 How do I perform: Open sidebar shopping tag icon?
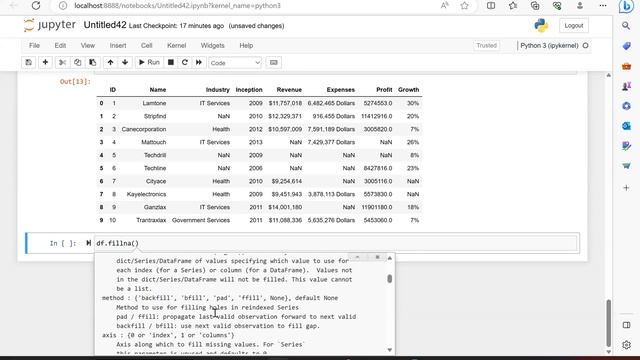click(x=627, y=46)
